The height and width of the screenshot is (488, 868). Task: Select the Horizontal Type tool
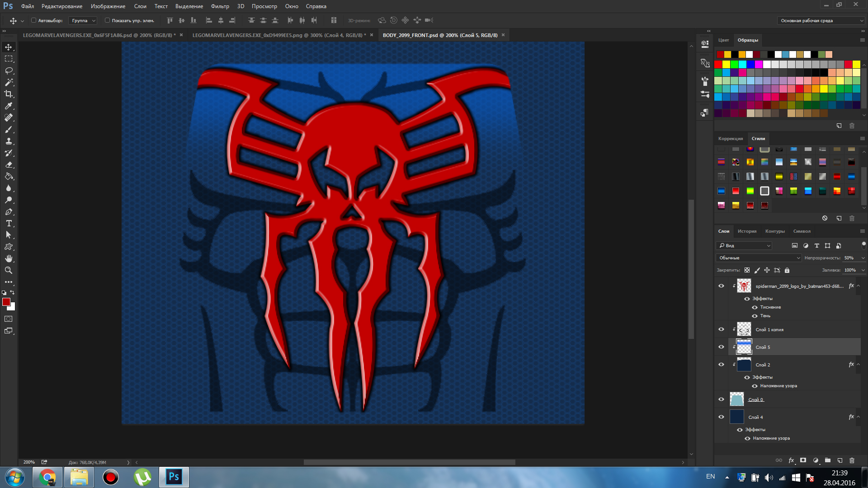point(9,223)
